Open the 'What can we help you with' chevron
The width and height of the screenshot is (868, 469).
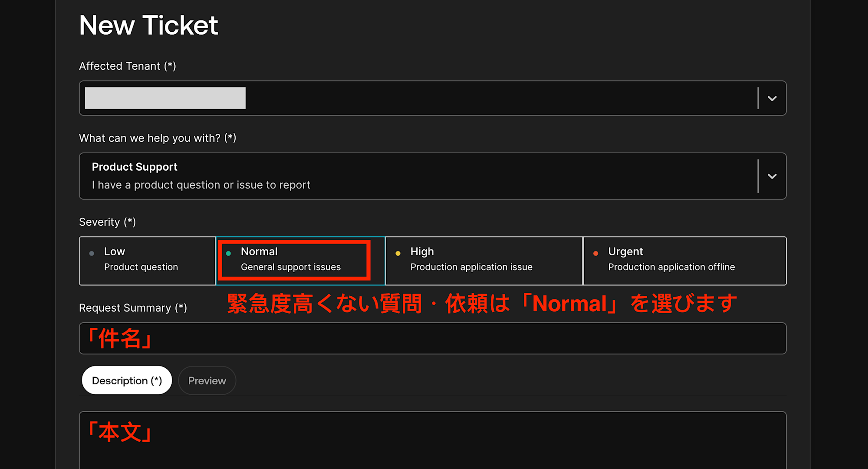772,176
